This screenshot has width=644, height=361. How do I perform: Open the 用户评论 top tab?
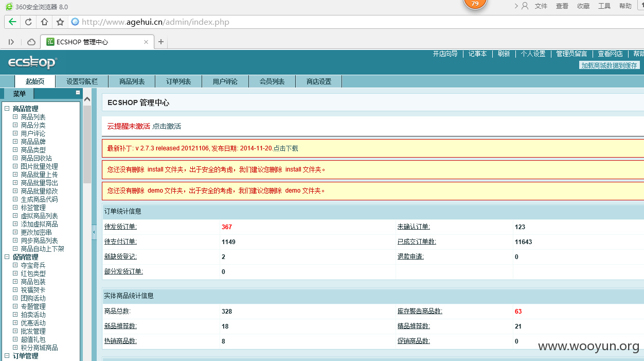pyautogui.click(x=225, y=81)
